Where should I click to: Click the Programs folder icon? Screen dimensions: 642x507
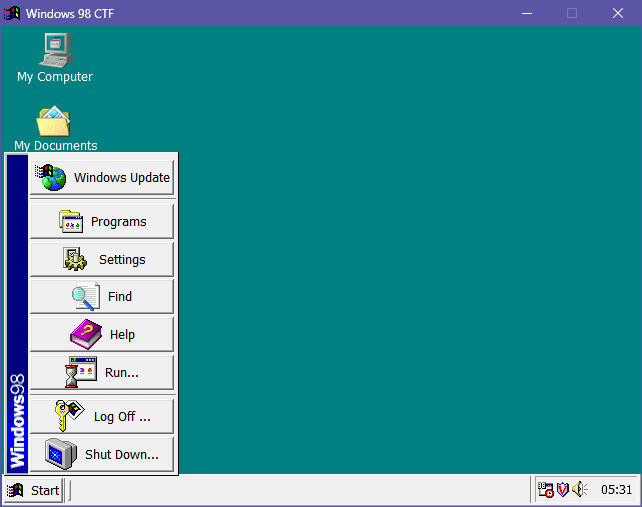coord(71,222)
